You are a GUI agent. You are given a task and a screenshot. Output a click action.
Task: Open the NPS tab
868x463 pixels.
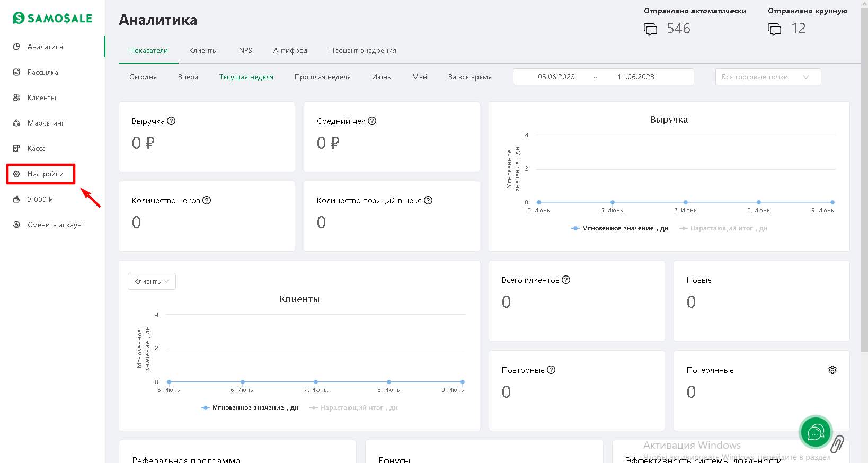coord(245,50)
